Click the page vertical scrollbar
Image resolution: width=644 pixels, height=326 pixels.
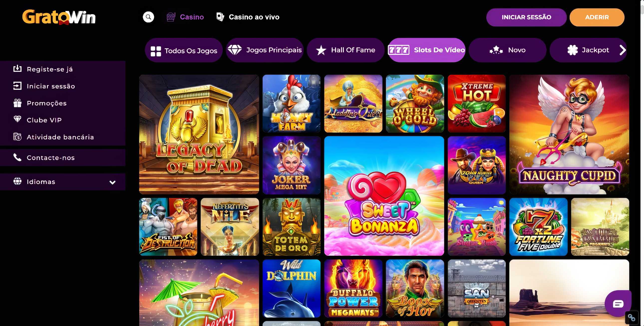tap(642, 163)
